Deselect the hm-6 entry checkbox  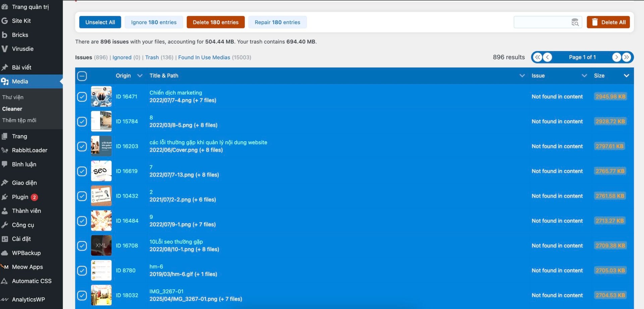82,270
